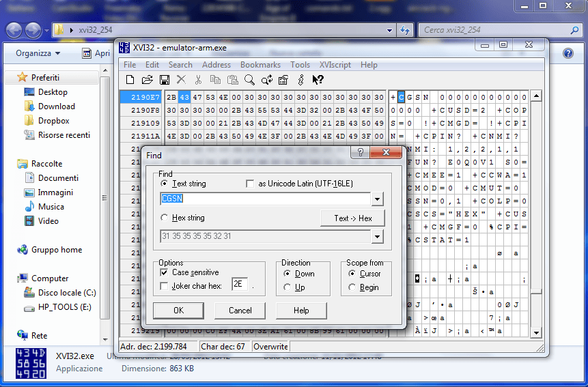Click the Open file toolbar icon
This screenshot has width=588, height=387.
pos(147,80)
